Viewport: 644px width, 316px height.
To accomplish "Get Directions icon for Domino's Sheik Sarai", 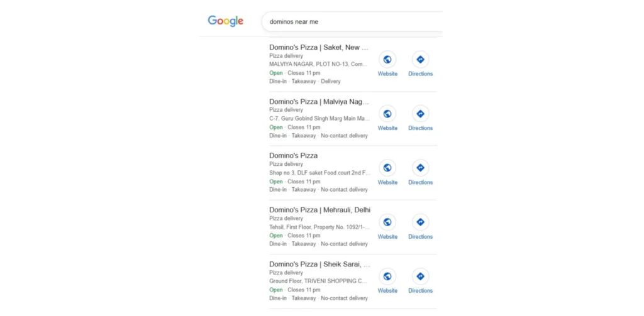I will pos(420,276).
